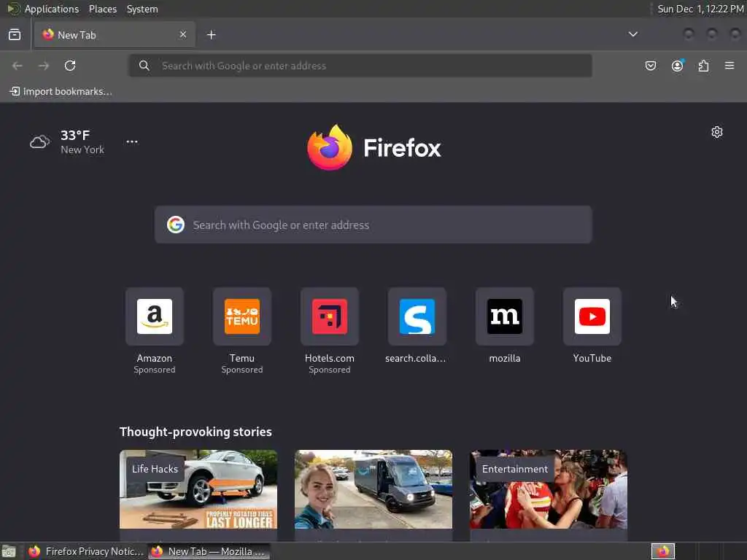Open the mozilla shortcut tile
This screenshot has width=747, height=560.
[x=505, y=326]
